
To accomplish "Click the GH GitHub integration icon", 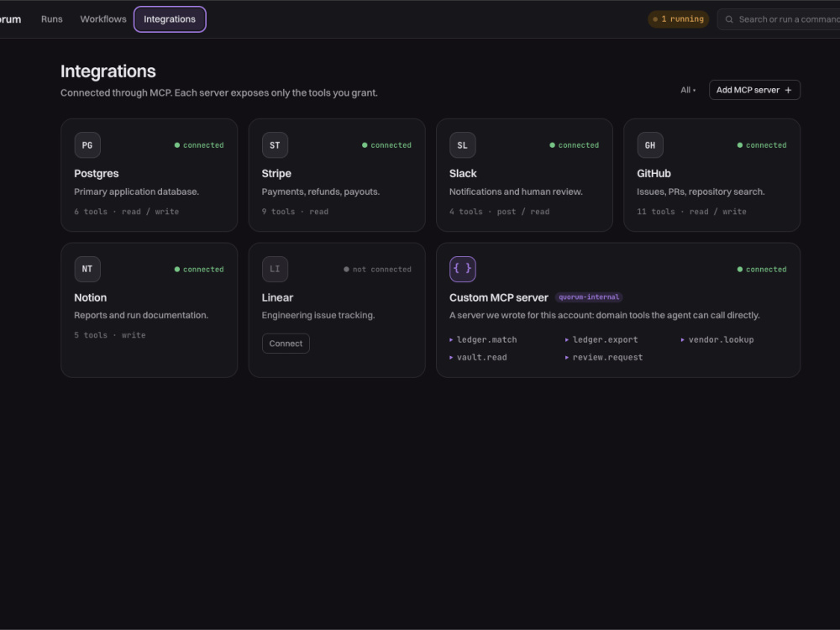I will (x=650, y=145).
